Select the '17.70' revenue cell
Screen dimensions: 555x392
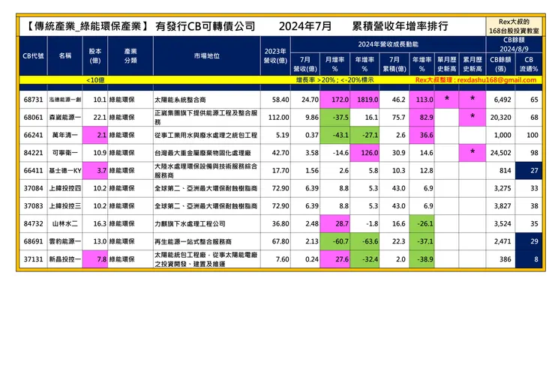tap(275, 171)
